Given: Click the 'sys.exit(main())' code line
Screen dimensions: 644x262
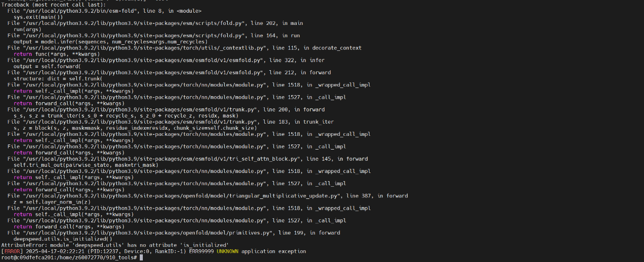Looking at the screenshot, I should tap(38, 17).
